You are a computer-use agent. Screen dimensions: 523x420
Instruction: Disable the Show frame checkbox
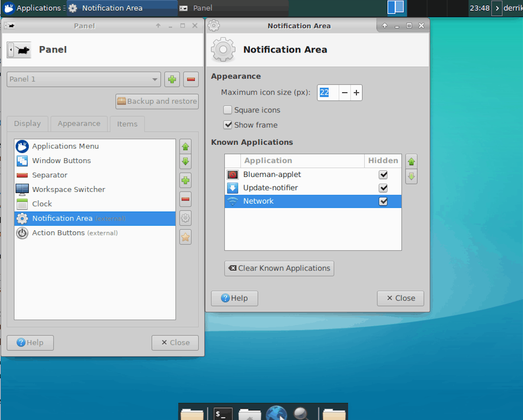click(x=228, y=125)
